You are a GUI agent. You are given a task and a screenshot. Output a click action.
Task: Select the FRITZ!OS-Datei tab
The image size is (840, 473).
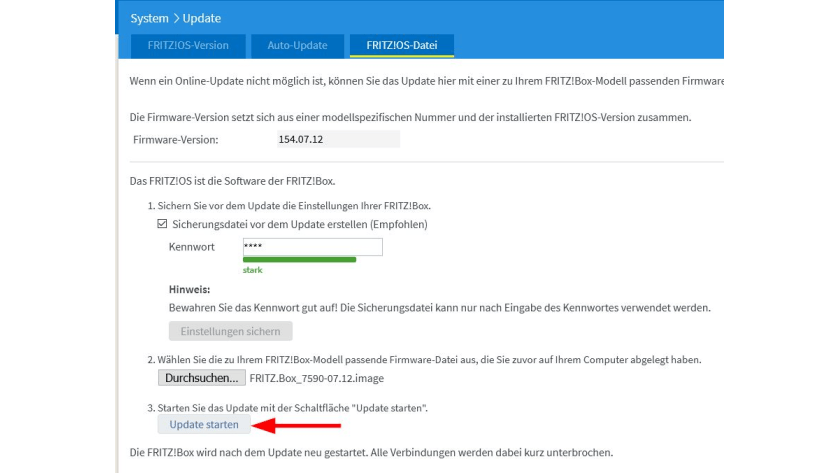(x=402, y=46)
